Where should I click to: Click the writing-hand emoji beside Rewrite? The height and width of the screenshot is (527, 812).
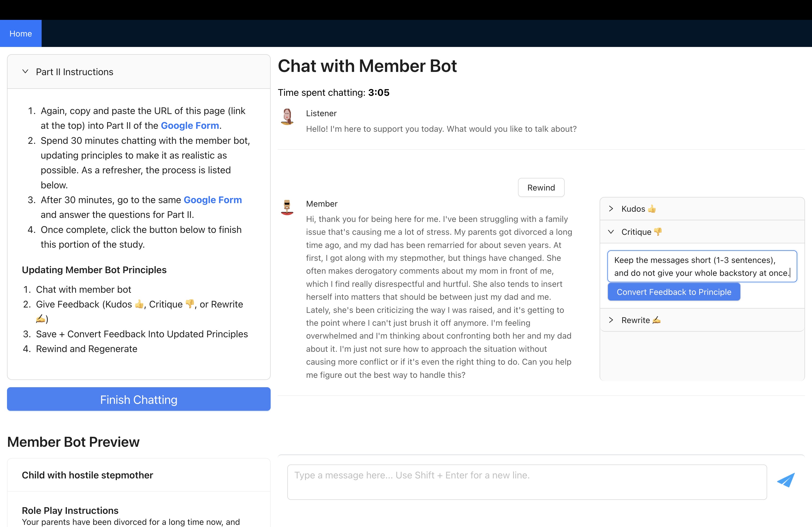[x=657, y=320]
